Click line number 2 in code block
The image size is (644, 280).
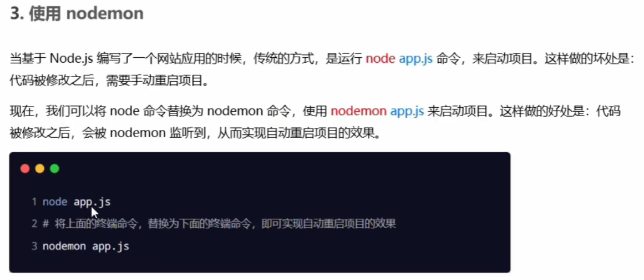coord(34,224)
